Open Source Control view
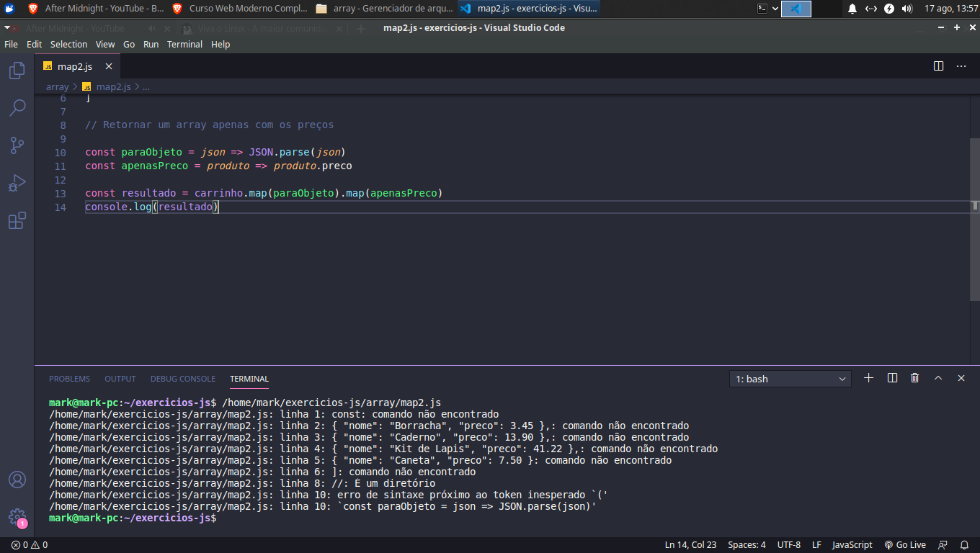 pyautogui.click(x=17, y=145)
